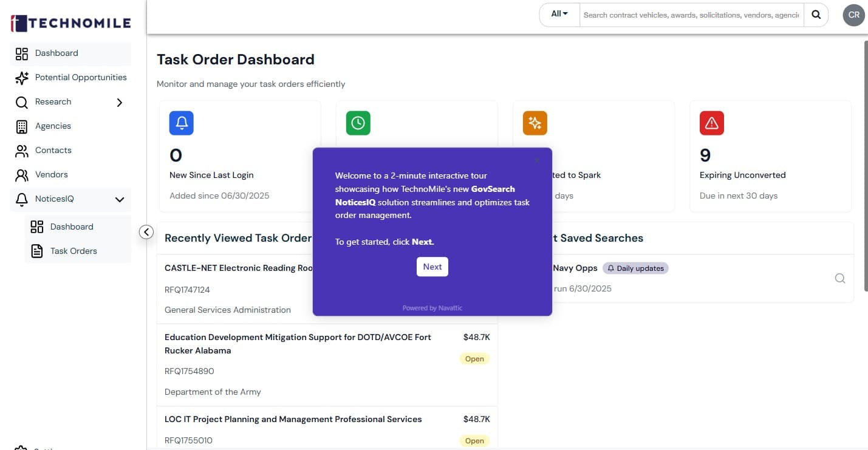
Task: Click the Open status badge for RFQ1754890
Action: click(x=474, y=359)
